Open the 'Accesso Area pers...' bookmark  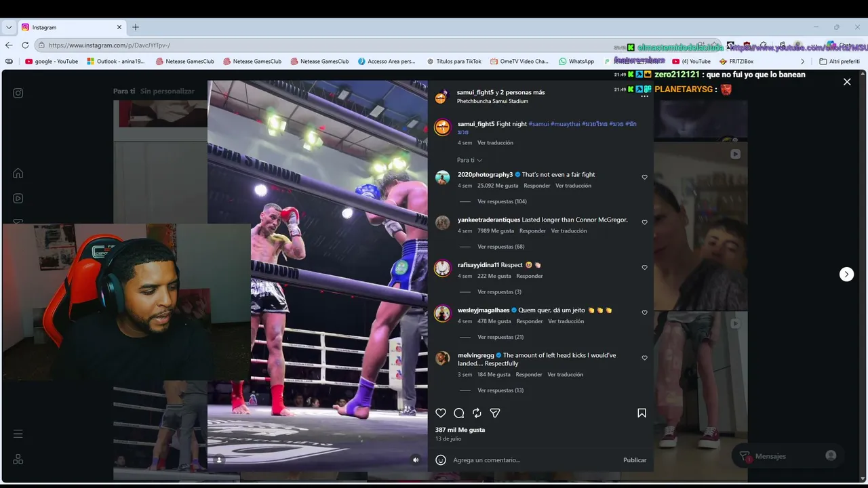click(x=387, y=61)
